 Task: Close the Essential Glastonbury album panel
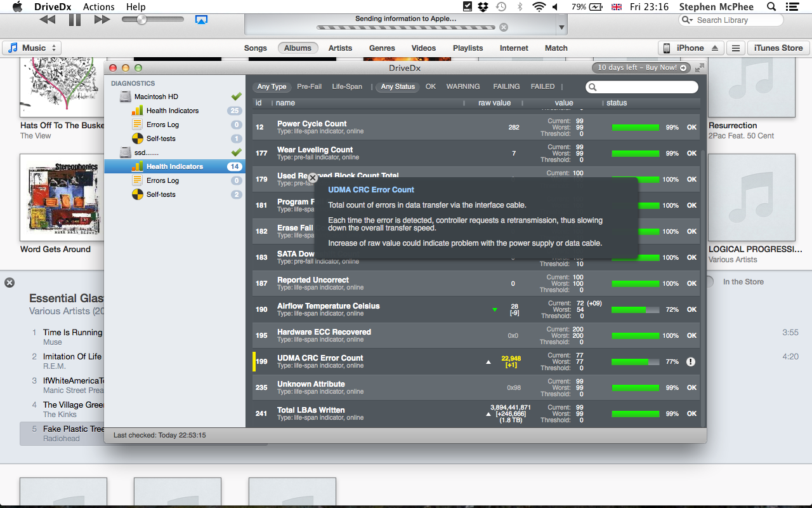tap(10, 283)
